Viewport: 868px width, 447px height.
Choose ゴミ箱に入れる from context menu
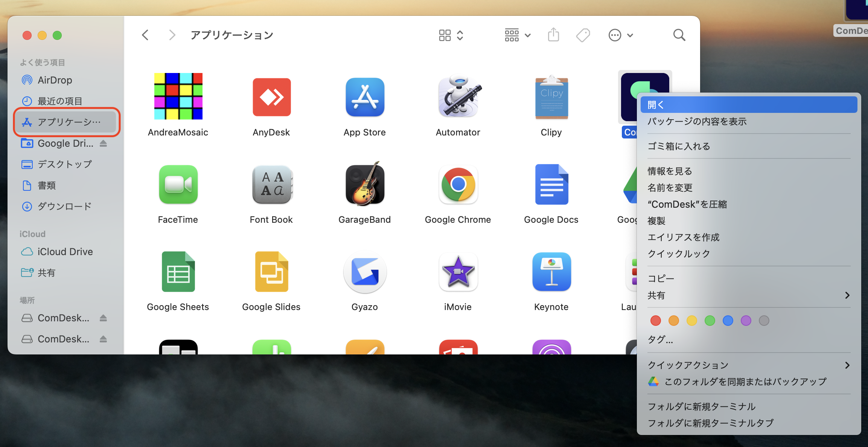(x=679, y=146)
